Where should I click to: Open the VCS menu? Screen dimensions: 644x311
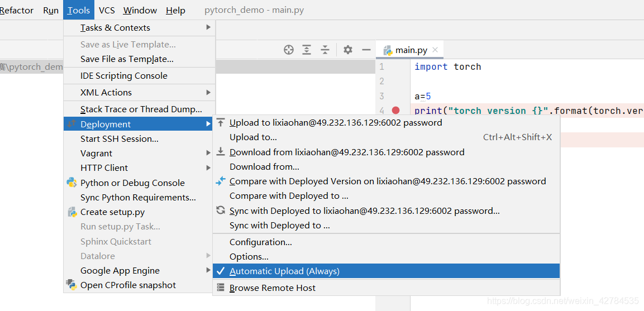coord(107,10)
